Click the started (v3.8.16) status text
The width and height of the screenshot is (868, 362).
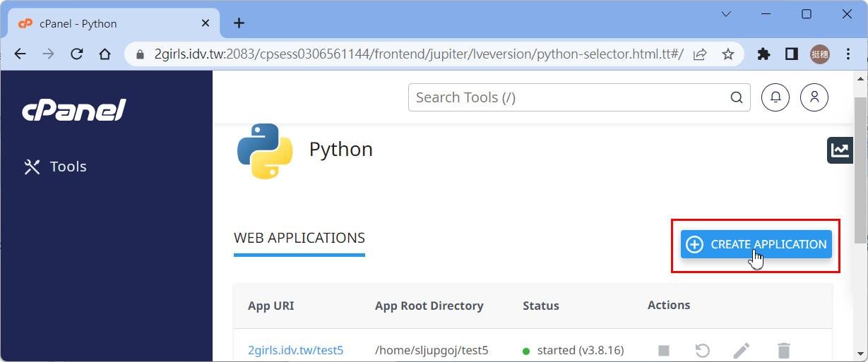click(x=580, y=350)
